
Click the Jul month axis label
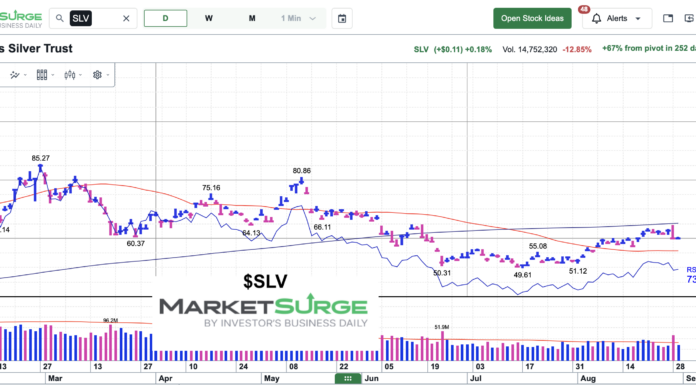coord(476,379)
